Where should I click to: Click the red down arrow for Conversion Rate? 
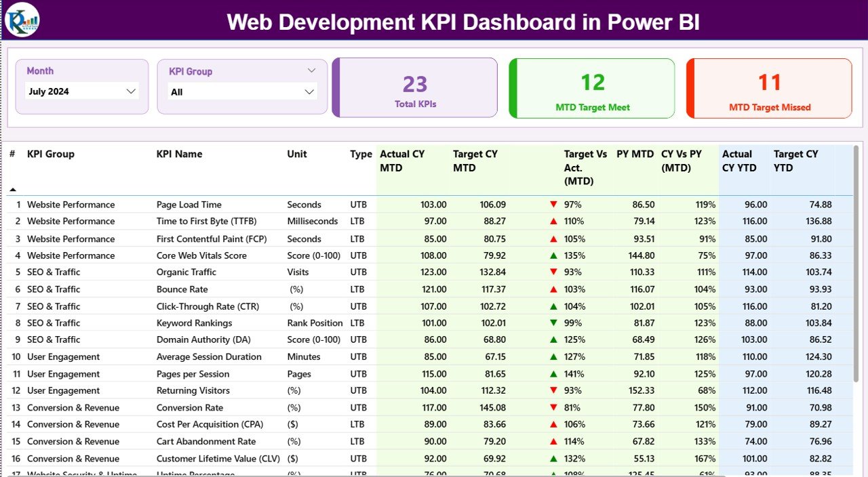(554, 408)
